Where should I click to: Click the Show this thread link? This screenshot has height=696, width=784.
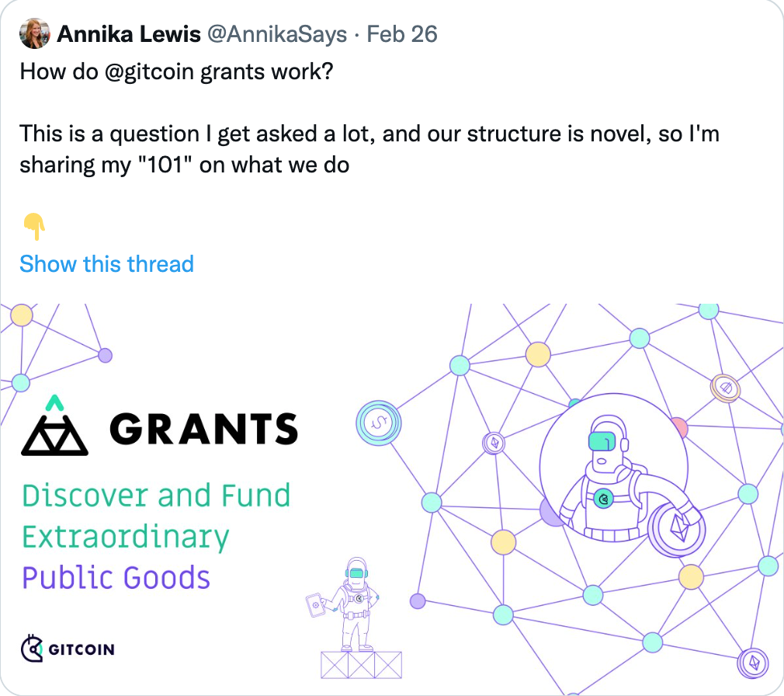point(106,263)
